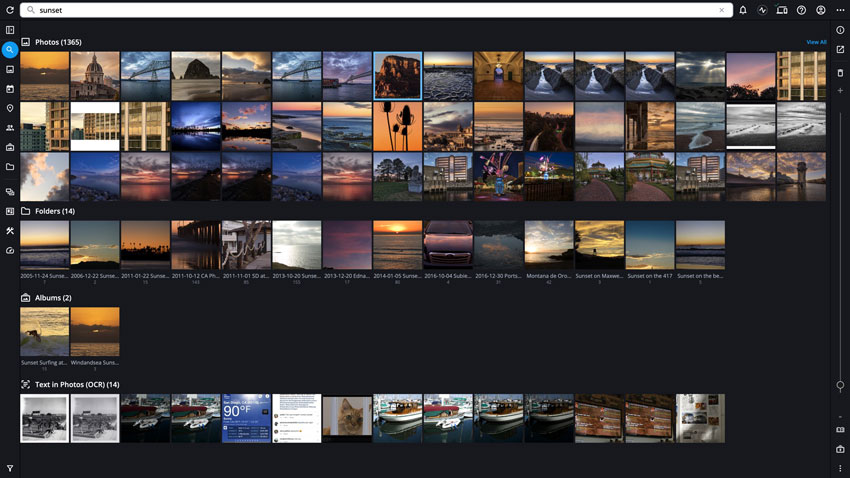Open the 2014-01-05 Sunse... folder
The height and width of the screenshot is (478, 850).
click(x=397, y=245)
